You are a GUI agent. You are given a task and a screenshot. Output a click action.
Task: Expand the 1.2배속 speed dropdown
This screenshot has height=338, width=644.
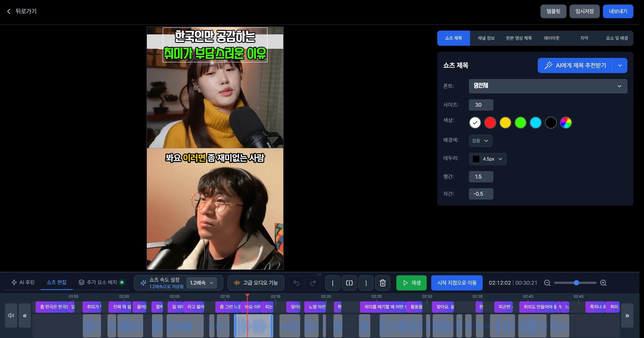point(201,283)
